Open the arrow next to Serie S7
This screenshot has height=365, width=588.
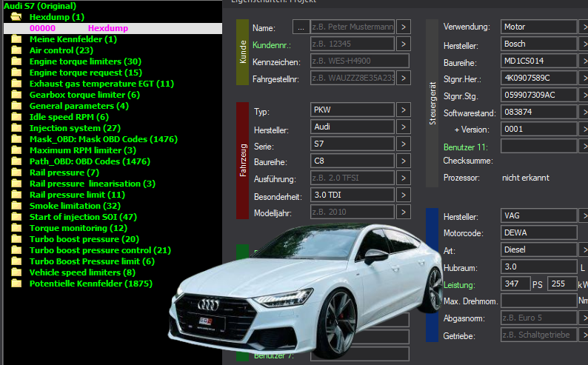pos(404,144)
